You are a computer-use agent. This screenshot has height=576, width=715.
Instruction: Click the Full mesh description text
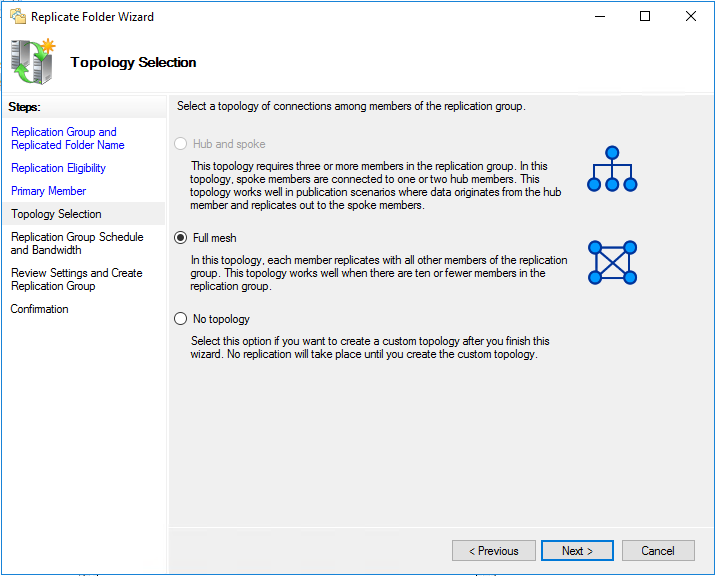[x=378, y=273]
